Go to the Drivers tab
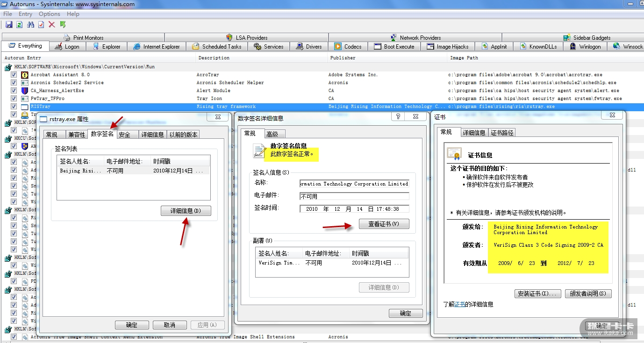Screen dimensions: 644x343 [309, 46]
